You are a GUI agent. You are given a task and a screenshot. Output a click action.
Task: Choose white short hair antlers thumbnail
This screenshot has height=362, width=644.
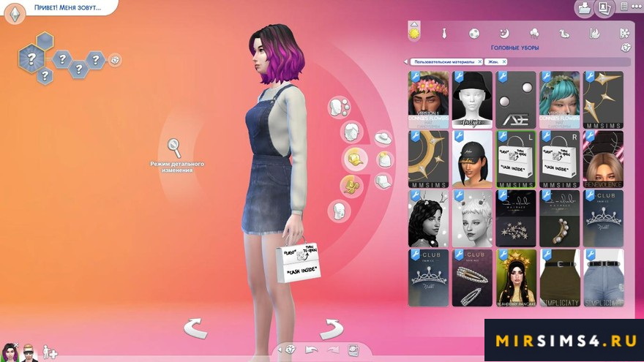tap(472, 219)
